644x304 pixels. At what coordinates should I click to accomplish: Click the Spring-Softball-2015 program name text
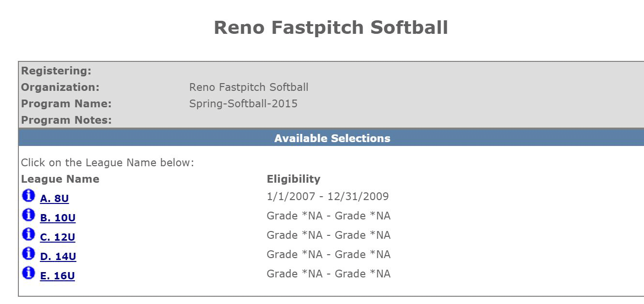[x=243, y=104]
